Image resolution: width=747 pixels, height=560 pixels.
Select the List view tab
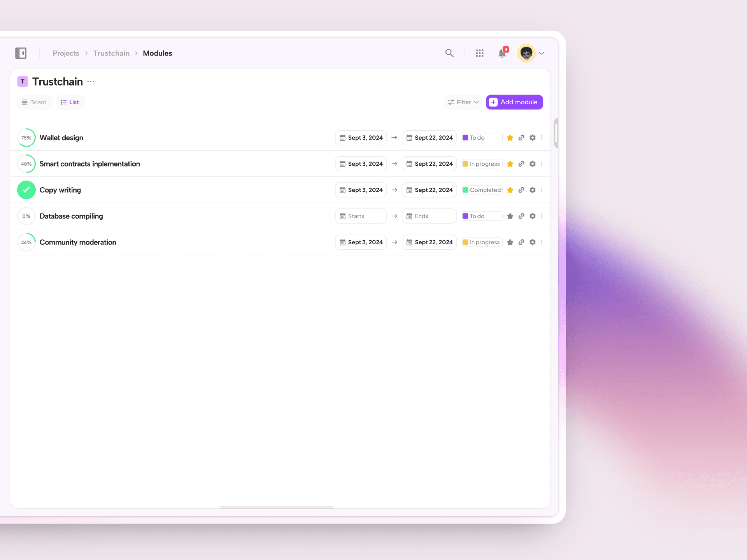(x=70, y=102)
